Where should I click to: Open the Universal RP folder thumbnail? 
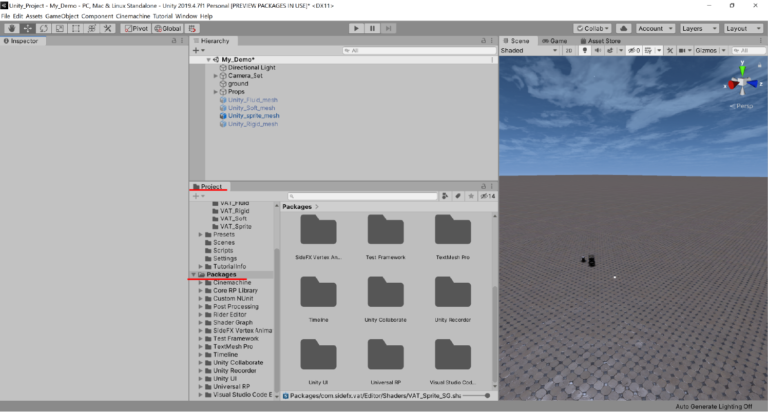(x=385, y=363)
